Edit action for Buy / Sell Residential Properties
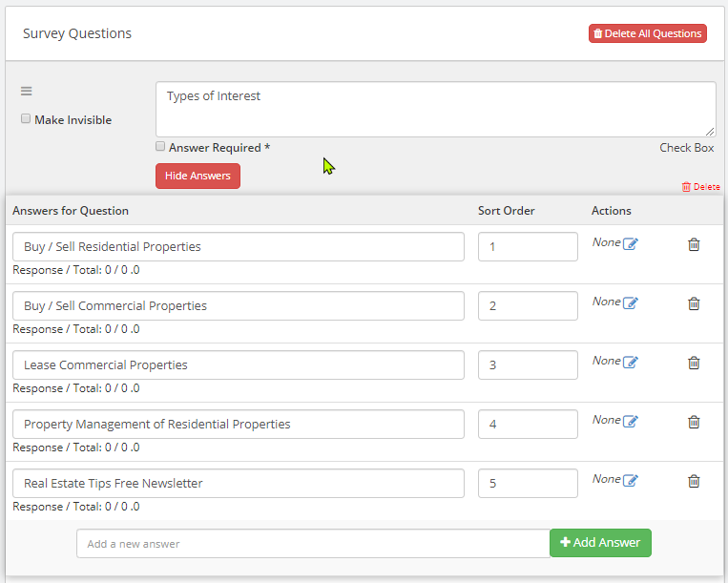Viewport: 728px width, 583px height. (630, 243)
